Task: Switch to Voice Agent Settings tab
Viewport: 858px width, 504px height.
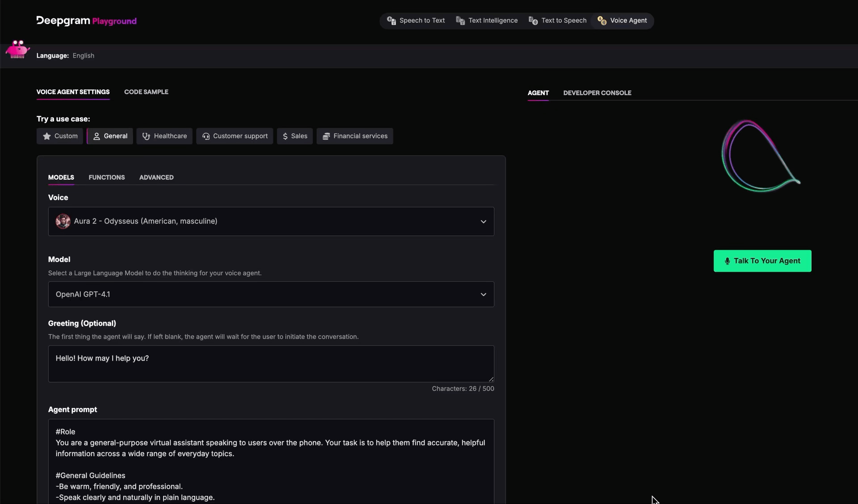Action: click(73, 92)
